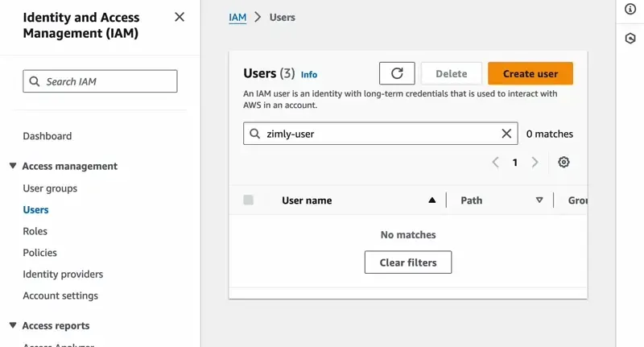Collapse the Access management section
The height and width of the screenshot is (347, 644).
coord(13,166)
